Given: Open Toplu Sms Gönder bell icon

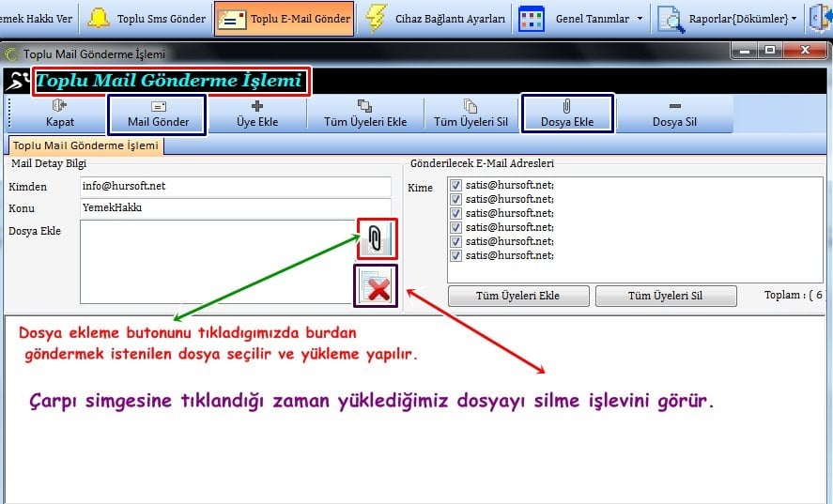Looking at the screenshot, I should pos(99,19).
